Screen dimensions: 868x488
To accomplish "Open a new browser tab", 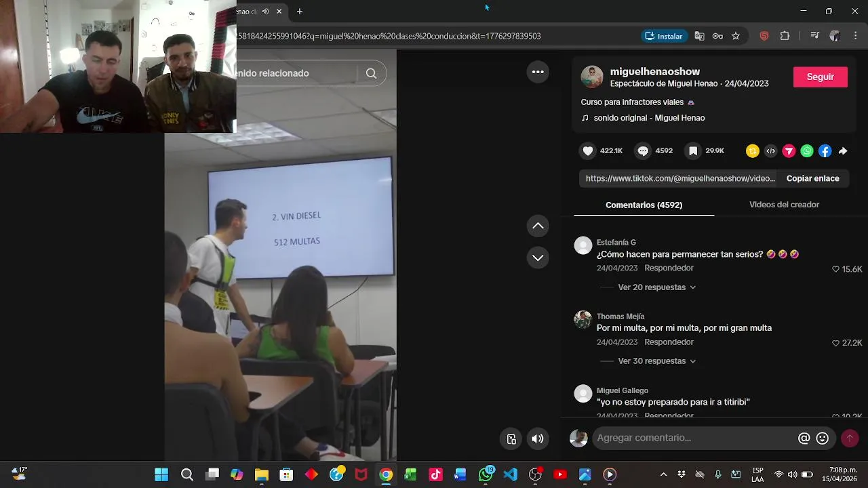I will tap(300, 11).
